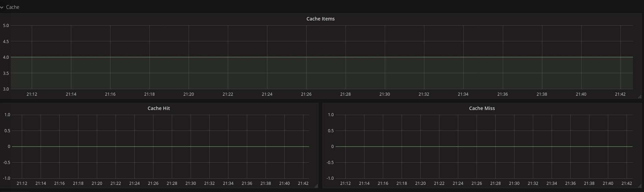Click the Cache row title
This screenshot has width=644, height=192.
[13, 7]
